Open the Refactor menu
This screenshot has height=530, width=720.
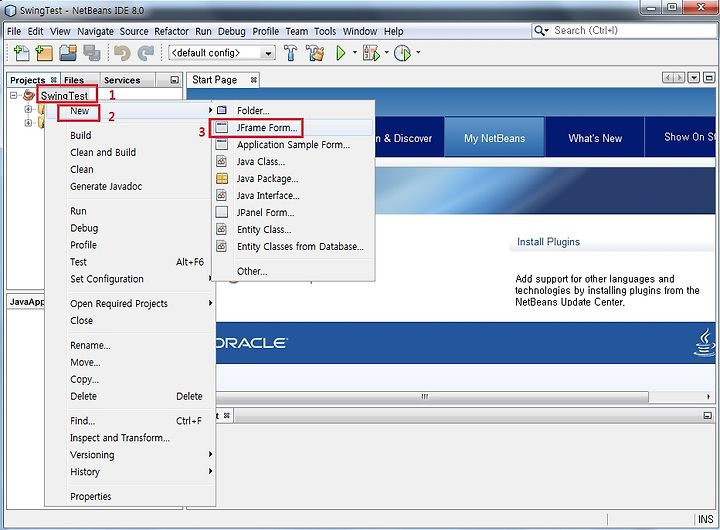pyautogui.click(x=171, y=31)
